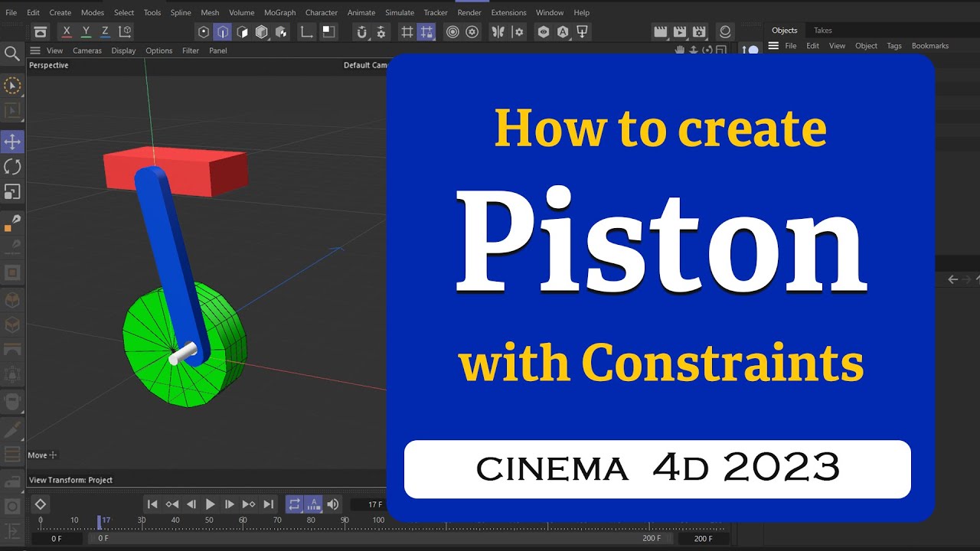This screenshot has height=551, width=980.
Task: Choose the spline pen tool
Action: pyautogui.click(x=12, y=223)
